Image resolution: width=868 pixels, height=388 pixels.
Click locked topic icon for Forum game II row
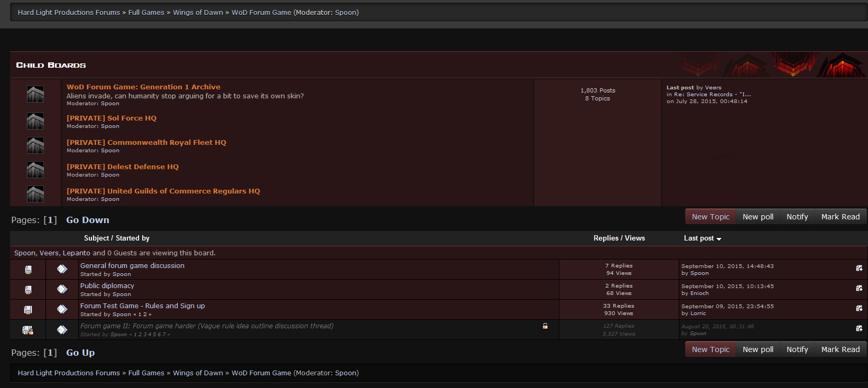28,330
